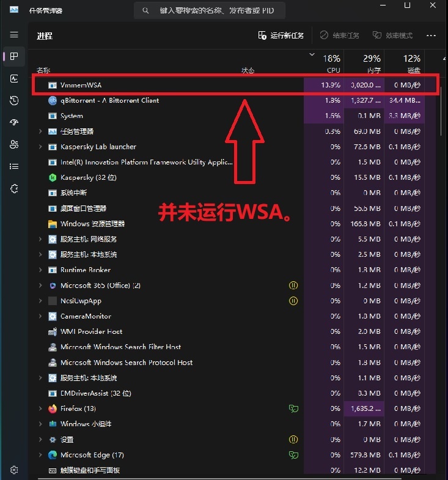Expand the Microsoft Edge (17) group

(40, 455)
